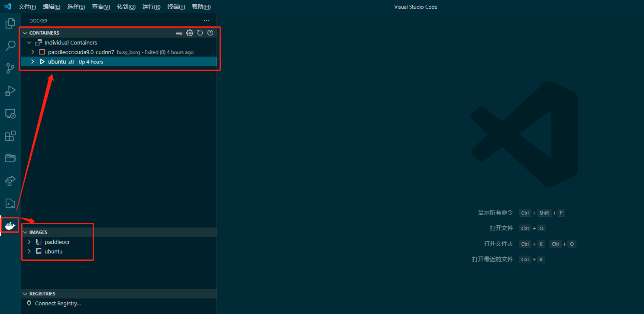Open the 终端(T) menu

(x=176, y=6)
